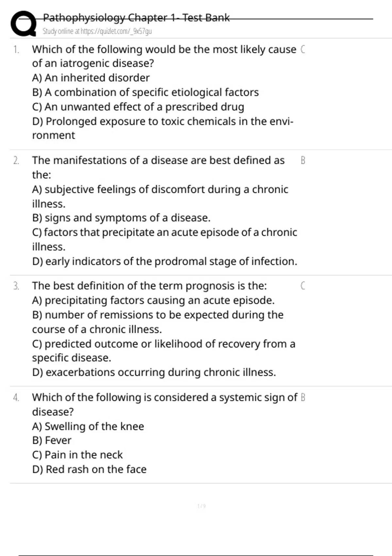Click question number 4 marker

pyautogui.click(x=16, y=398)
